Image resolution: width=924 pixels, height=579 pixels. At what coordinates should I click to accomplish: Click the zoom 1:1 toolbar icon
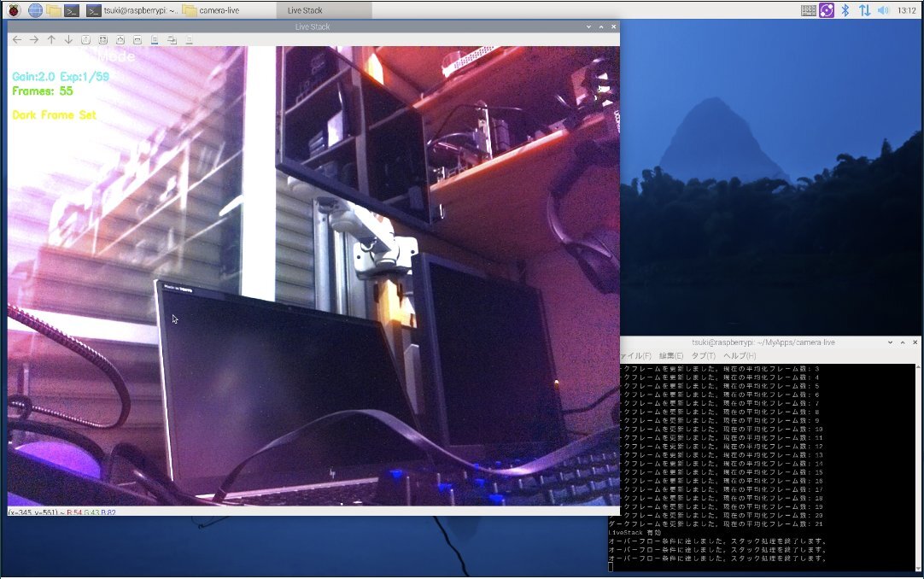tap(86, 39)
